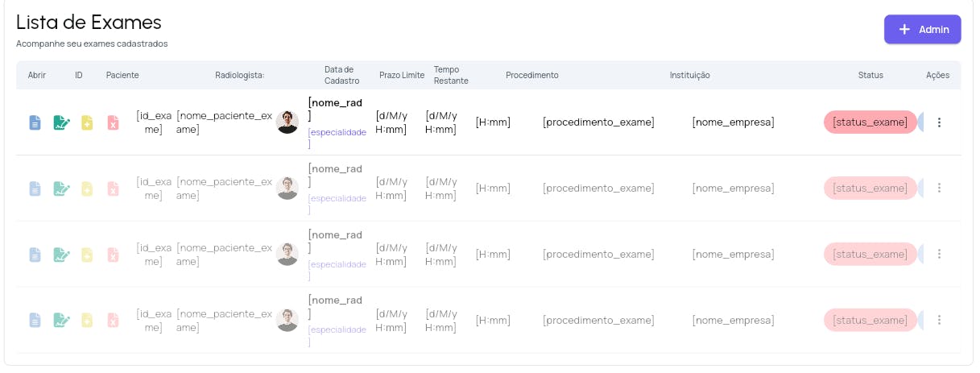Image resolution: width=980 pixels, height=373 pixels.
Task: Click the third row's status_exame badge
Action: coord(870,255)
